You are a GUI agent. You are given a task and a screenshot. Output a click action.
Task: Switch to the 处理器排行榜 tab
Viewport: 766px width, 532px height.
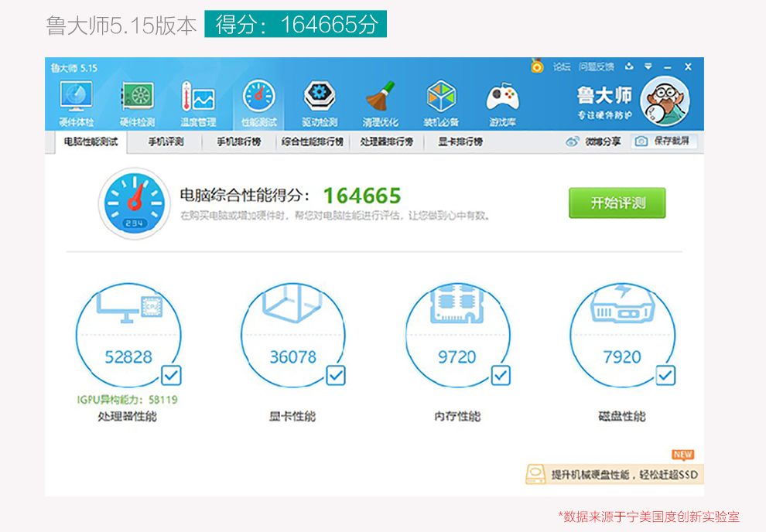(387, 142)
